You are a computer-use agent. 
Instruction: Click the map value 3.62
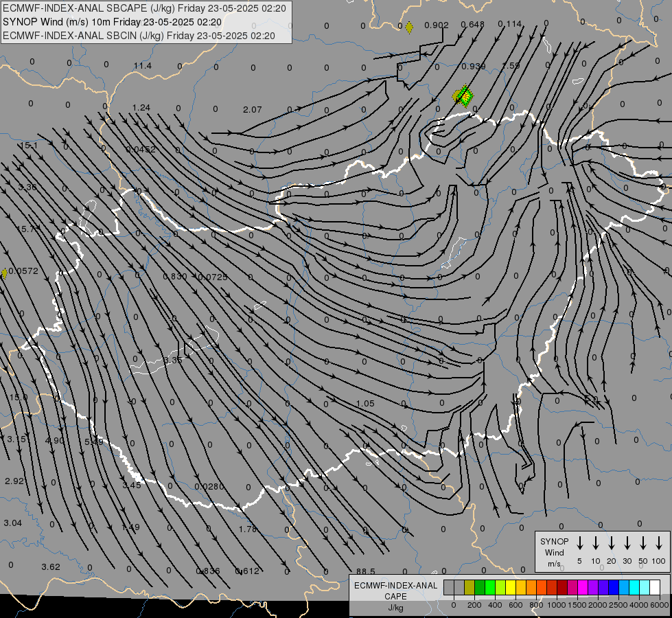tap(51, 567)
